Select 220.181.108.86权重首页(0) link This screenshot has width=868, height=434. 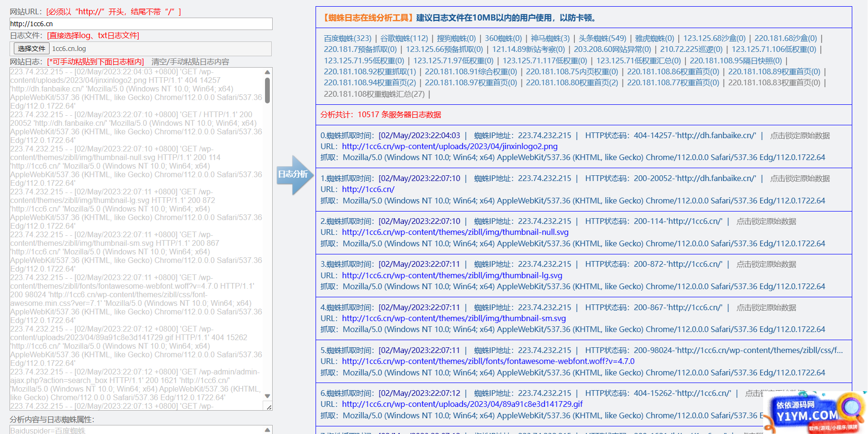(673, 71)
